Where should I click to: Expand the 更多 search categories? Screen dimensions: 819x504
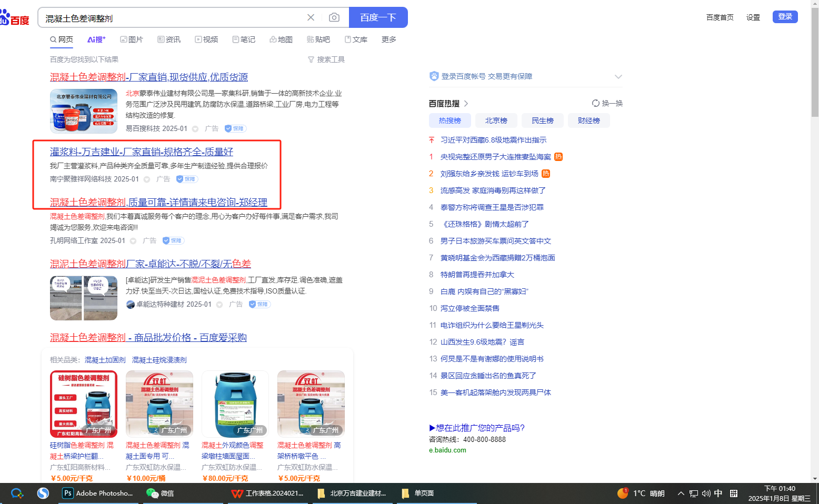click(x=388, y=39)
